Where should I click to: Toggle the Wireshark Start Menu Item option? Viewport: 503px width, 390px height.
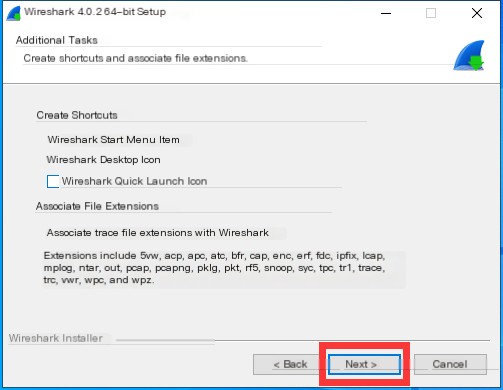click(x=113, y=140)
